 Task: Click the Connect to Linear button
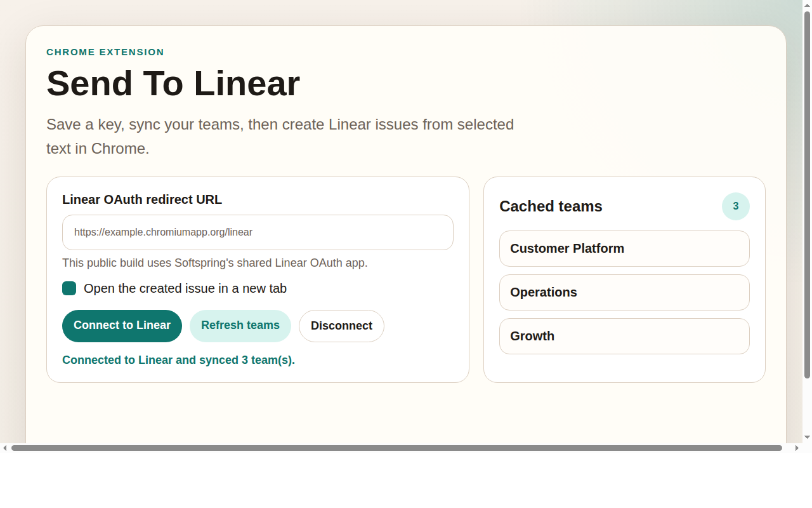pos(122,325)
